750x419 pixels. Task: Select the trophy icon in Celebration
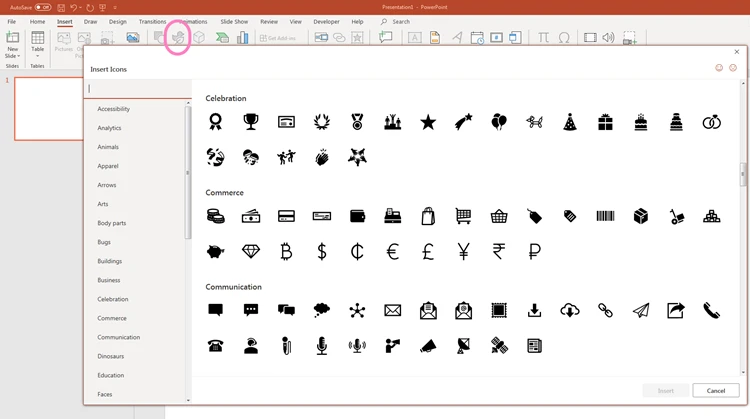click(x=251, y=121)
